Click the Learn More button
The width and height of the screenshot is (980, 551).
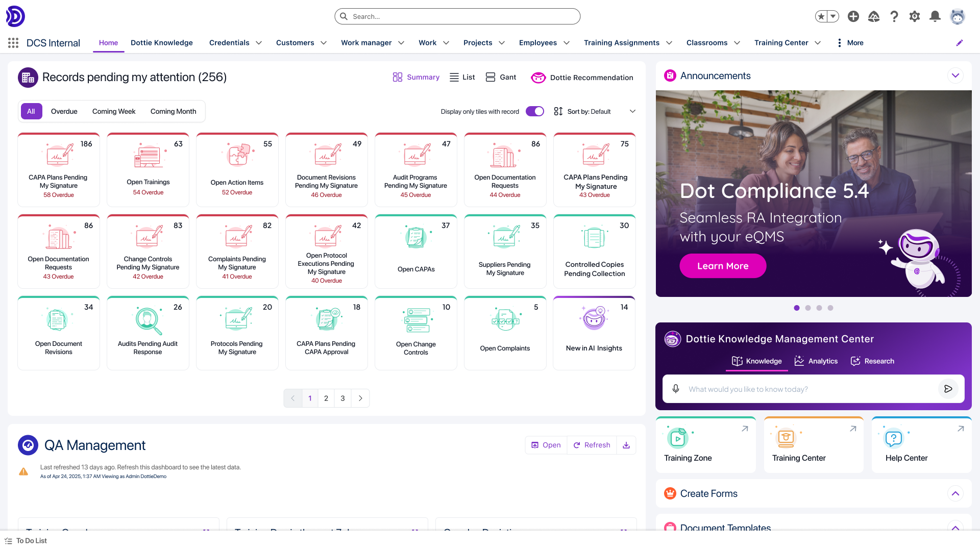(x=723, y=266)
